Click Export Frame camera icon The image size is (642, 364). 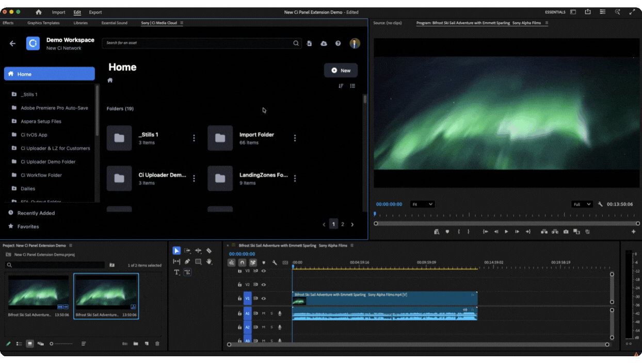(566, 232)
